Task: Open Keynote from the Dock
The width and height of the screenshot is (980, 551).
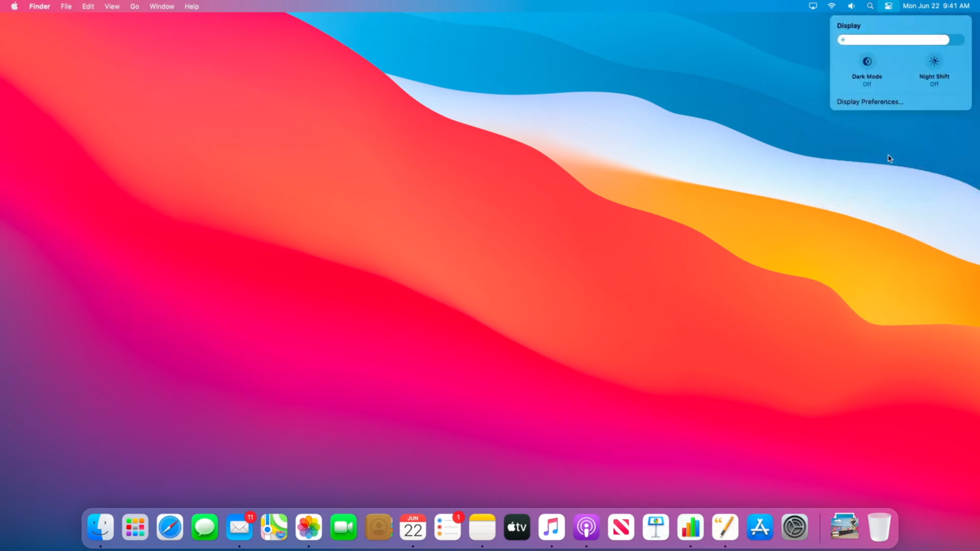Action: point(655,527)
